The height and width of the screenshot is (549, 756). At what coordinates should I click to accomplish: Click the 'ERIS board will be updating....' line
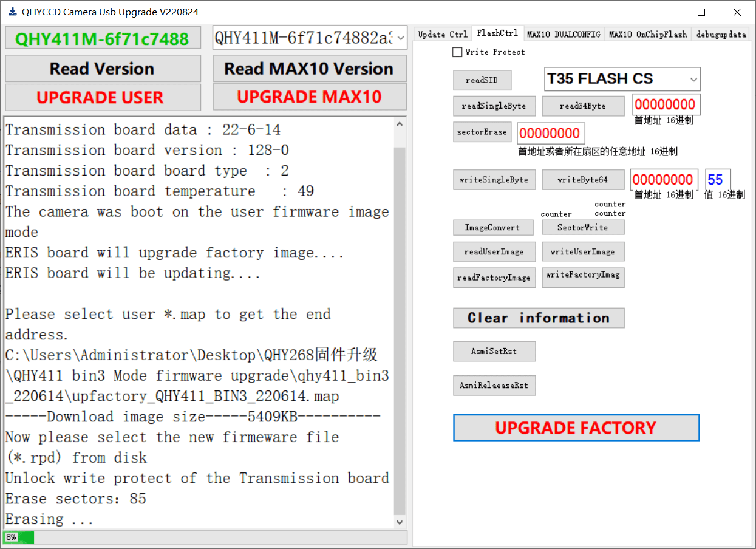click(133, 273)
